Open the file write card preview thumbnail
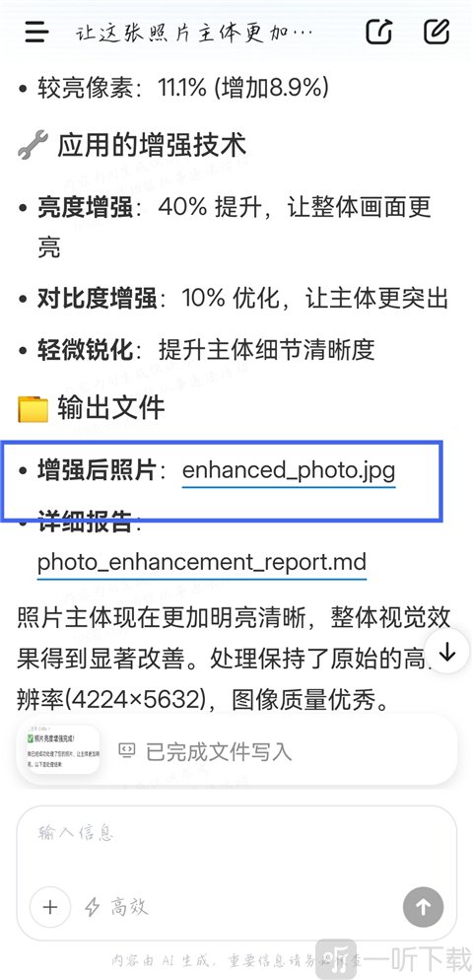 [x=59, y=750]
